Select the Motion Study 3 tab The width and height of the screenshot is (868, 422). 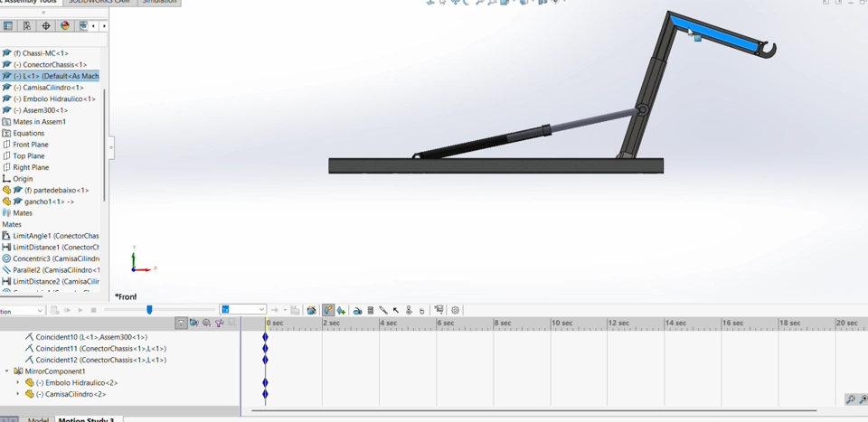(x=87, y=419)
